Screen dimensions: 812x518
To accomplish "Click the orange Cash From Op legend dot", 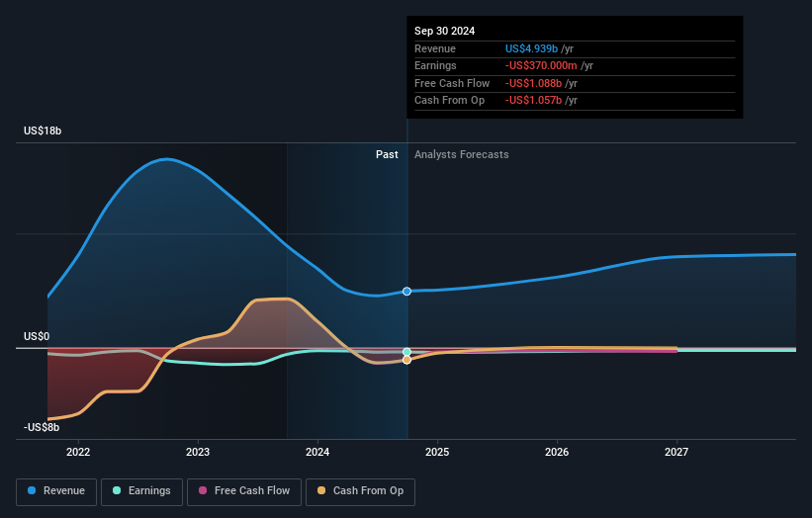I will 321,490.
